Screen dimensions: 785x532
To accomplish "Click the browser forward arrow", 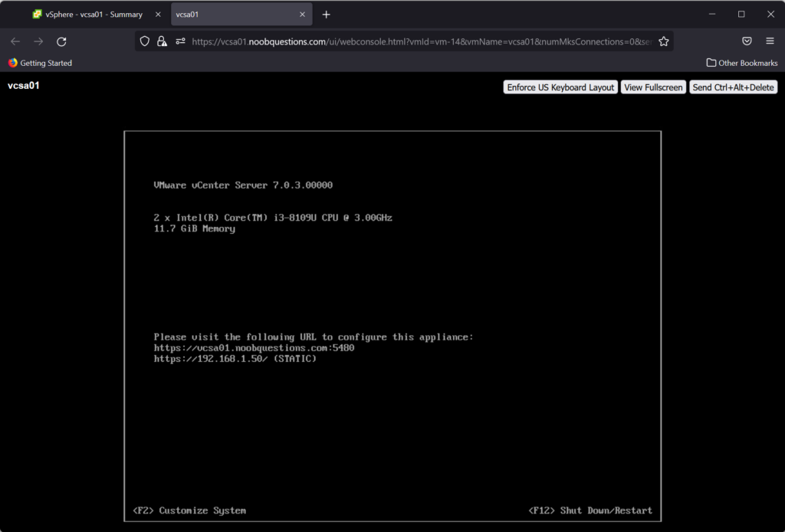I will coord(38,41).
